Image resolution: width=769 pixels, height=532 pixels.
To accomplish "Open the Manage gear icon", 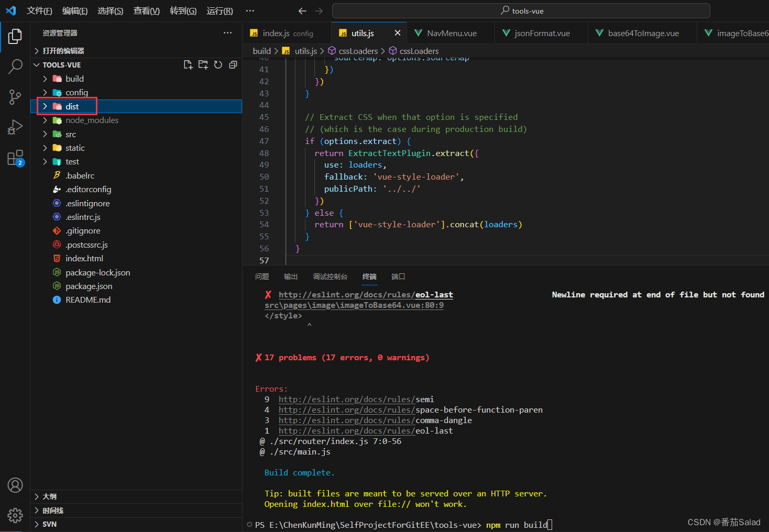I will (x=15, y=516).
